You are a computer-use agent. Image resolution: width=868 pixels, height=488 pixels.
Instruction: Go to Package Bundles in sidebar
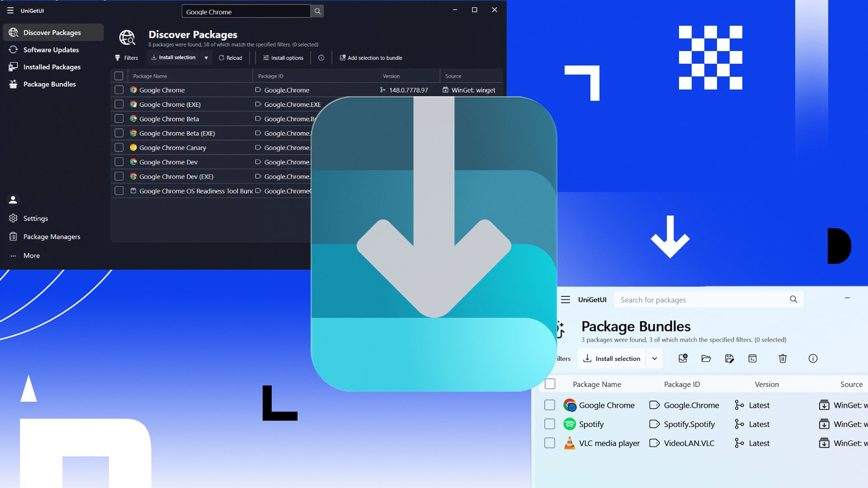tap(53, 84)
